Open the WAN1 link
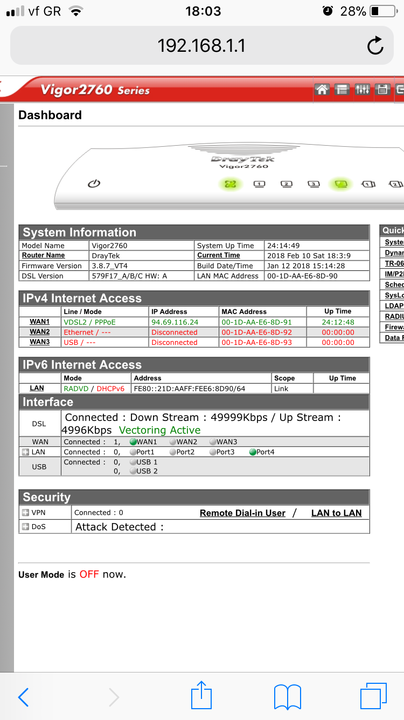The image size is (404, 720). click(39, 322)
